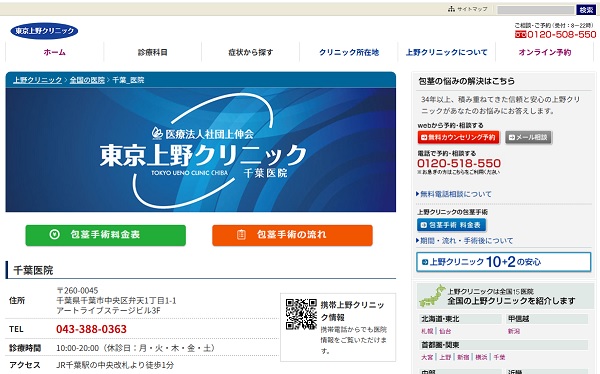The width and height of the screenshot is (600, 374).
Task: Click the mobile QR code image
Action: tap(302, 314)
